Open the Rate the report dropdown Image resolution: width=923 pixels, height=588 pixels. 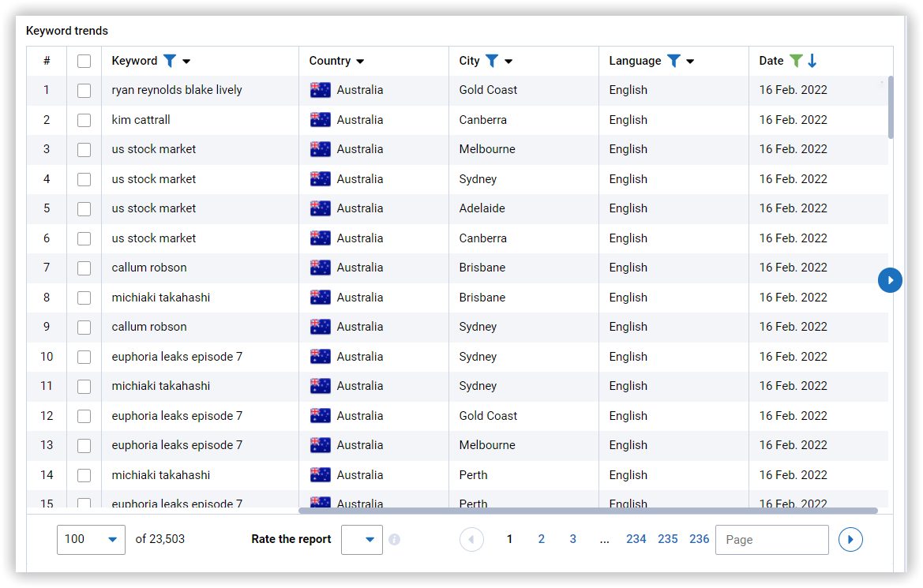tap(362, 539)
